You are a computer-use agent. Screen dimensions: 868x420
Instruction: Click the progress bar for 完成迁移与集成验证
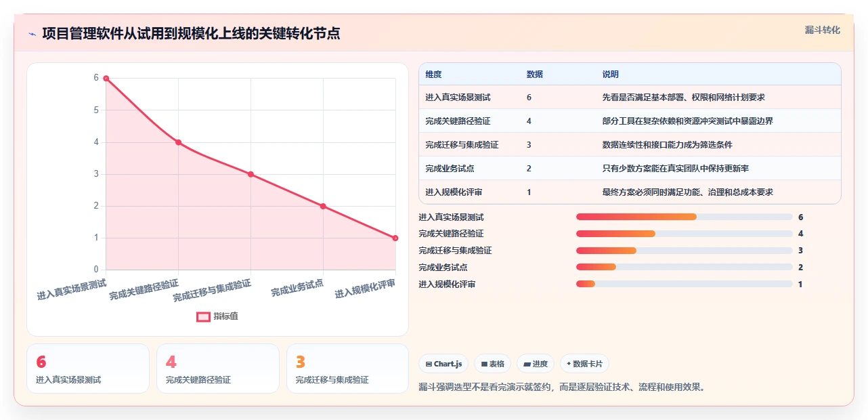pos(684,251)
